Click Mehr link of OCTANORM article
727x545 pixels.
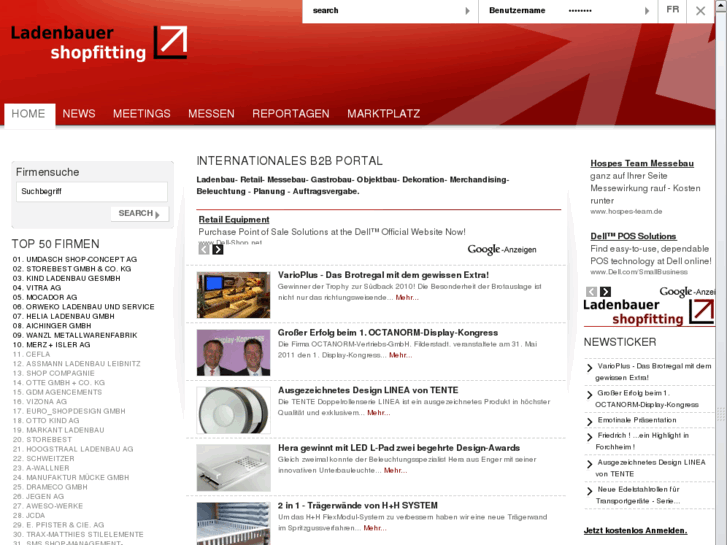point(400,355)
